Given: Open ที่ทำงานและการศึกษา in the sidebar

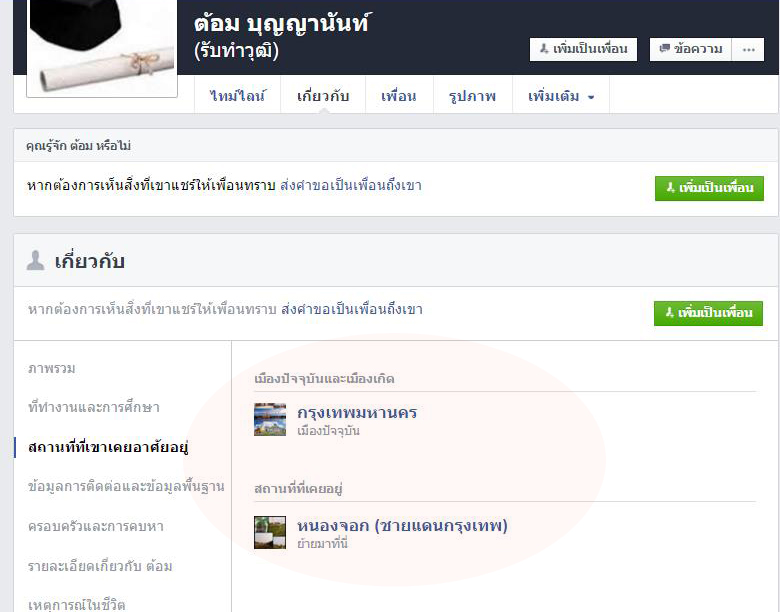Looking at the screenshot, I should 94,407.
